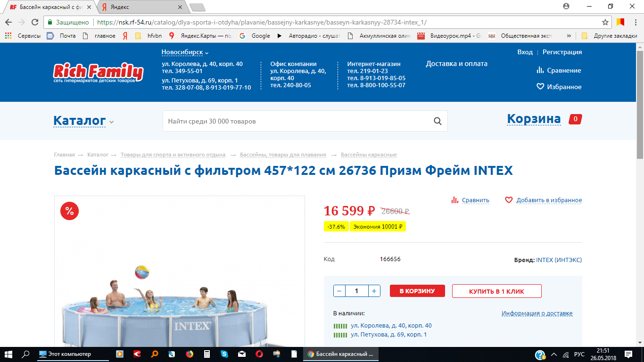
Task: Open Бассейны, товары для плавания breadcrumb
Action: (x=283, y=155)
